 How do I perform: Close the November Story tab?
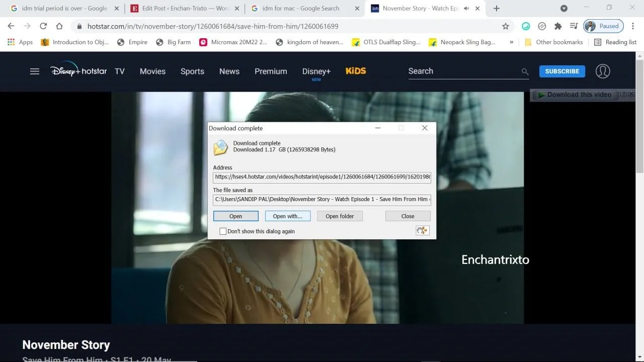477,9
